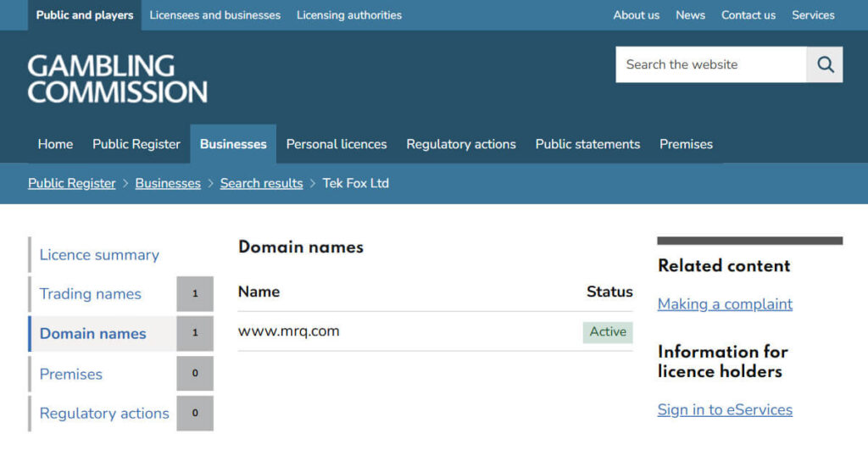Open Regulatory actions in top navigation
The image size is (868, 456).
pos(461,144)
